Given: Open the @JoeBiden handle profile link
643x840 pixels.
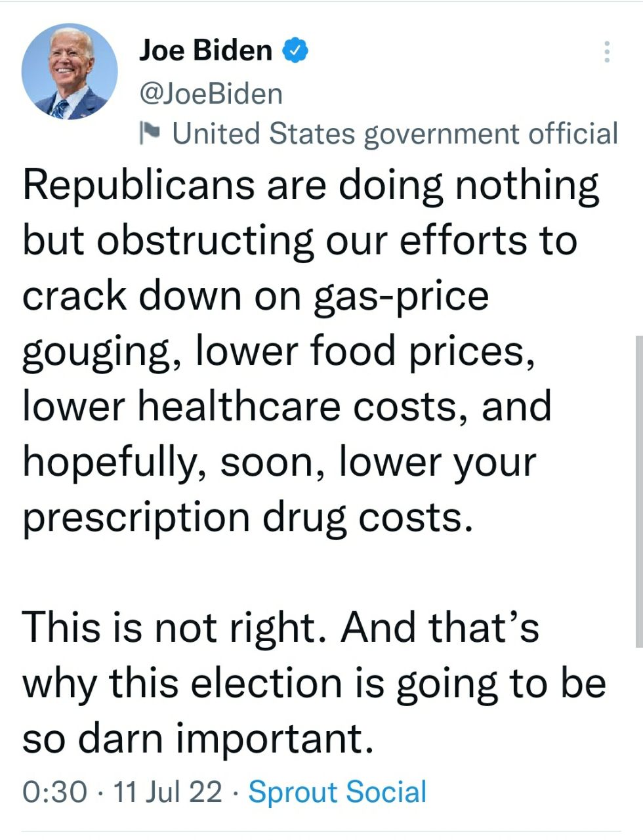Looking at the screenshot, I should [x=211, y=94].
